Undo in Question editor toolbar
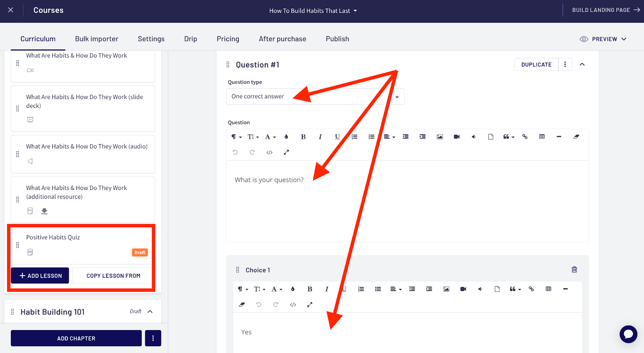The width and height of the screenshot is (644, 353). pyautogui.click(x=235, y=152)
